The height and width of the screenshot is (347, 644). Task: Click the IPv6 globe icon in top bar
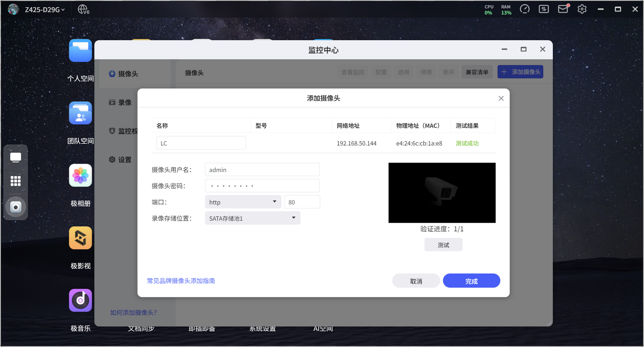tap(83, 9)
